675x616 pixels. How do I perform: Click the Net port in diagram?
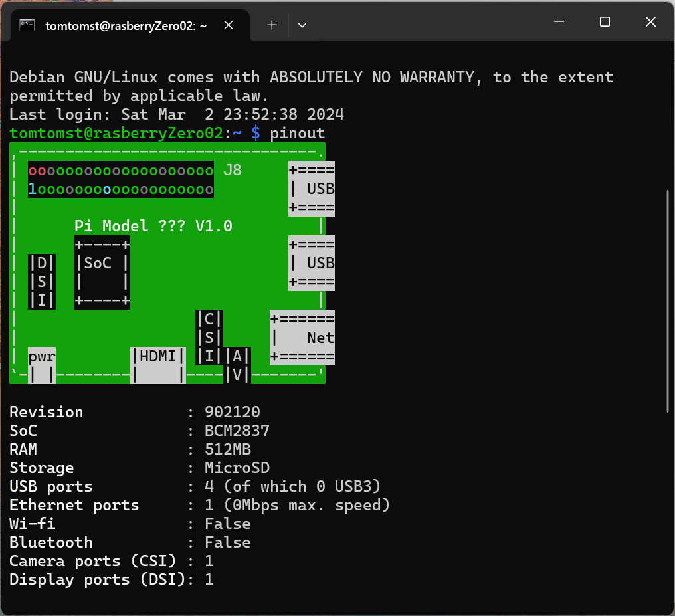coord(302,338)
